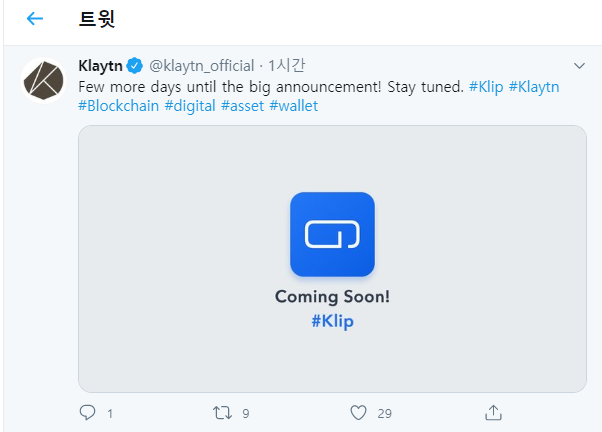Retweet the Klaytn announcement
This screenshot has height=432, width=602.
[223, 413]
